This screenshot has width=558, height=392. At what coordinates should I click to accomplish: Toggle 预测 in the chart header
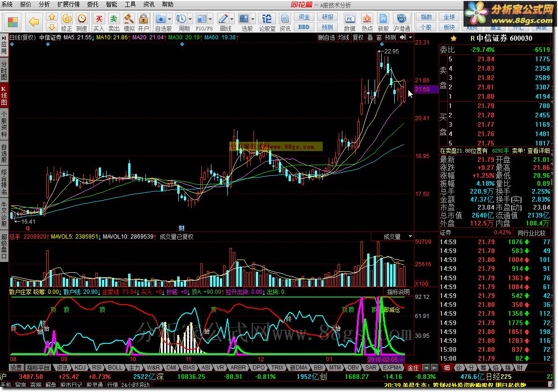[391, 37]
